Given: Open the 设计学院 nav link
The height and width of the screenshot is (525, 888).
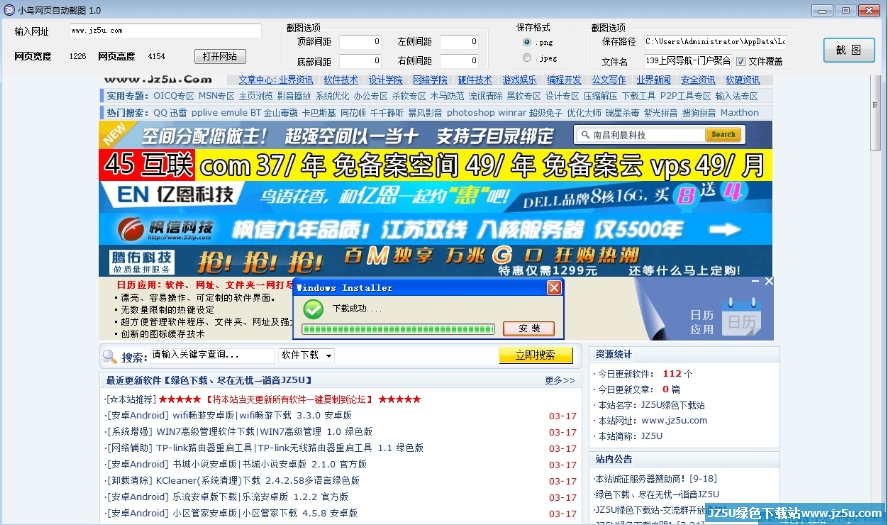Looking at the screenshot, I should (385, 80).
